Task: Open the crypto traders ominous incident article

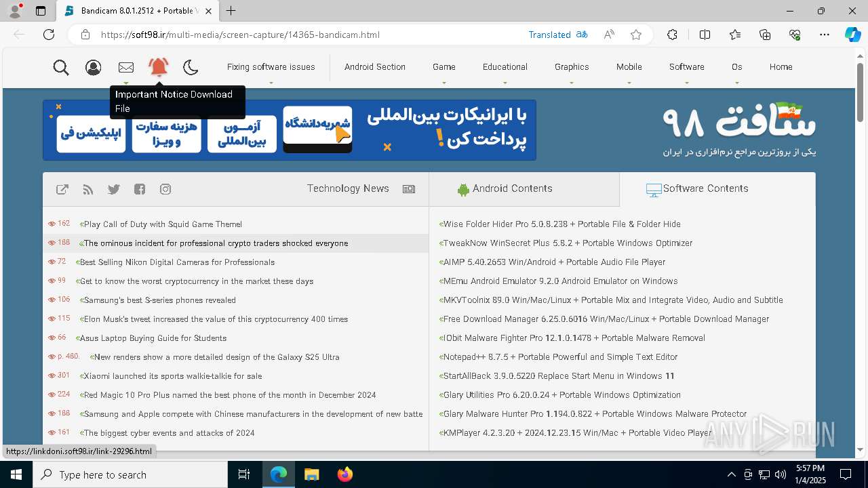Action: pos(216,243)
